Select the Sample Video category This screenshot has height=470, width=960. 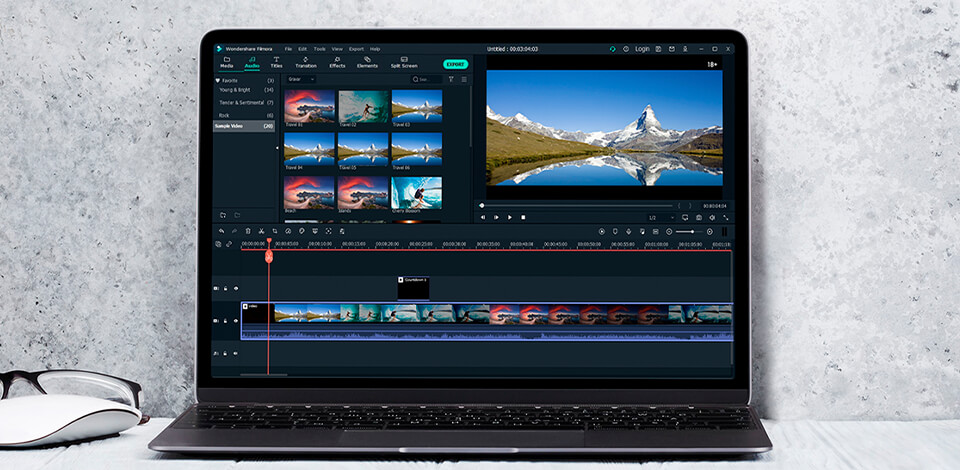(x=244, y=126)
